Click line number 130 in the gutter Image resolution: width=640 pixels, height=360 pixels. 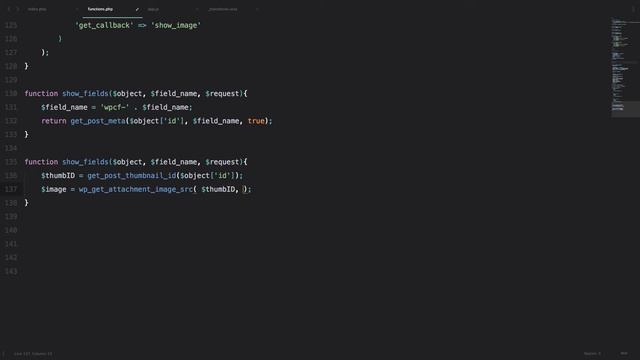11,93
